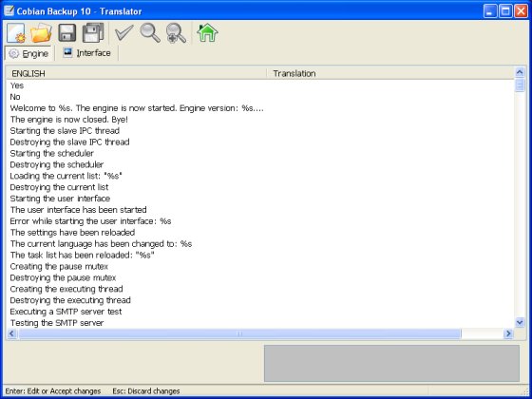Click the vertical scrollbar down arrow

[x=520, y=322]
